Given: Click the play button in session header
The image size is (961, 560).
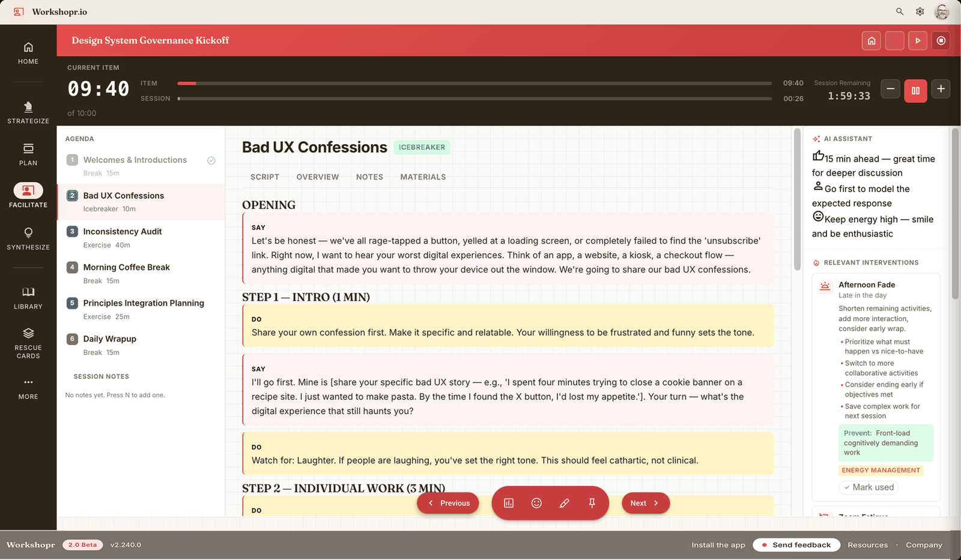Looking at the screenshot, I should click(x=918, y=40).
